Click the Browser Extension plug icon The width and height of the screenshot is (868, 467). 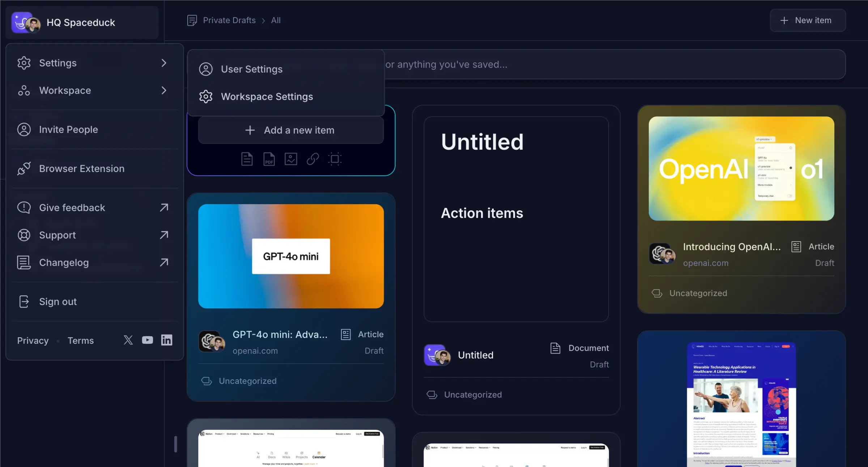24,168
